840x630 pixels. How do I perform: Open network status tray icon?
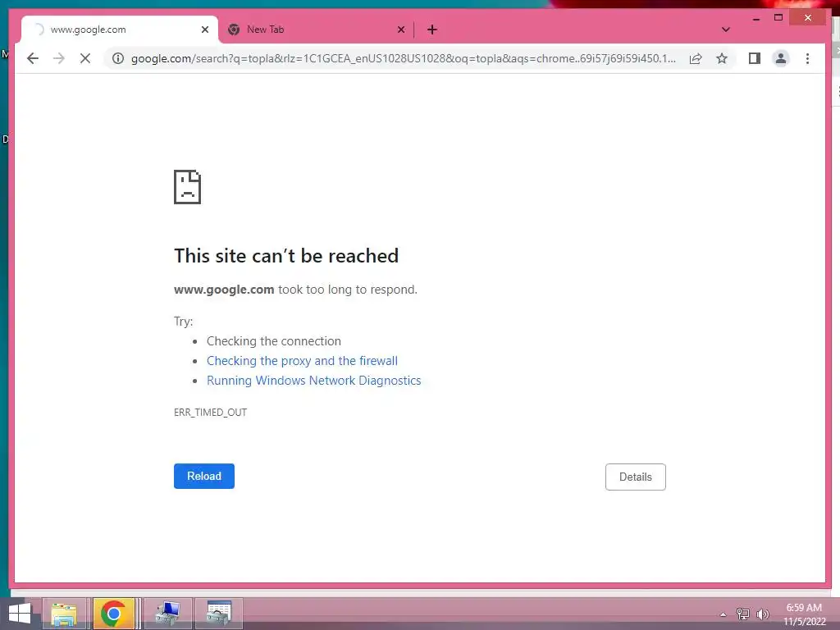pos(743,614)
